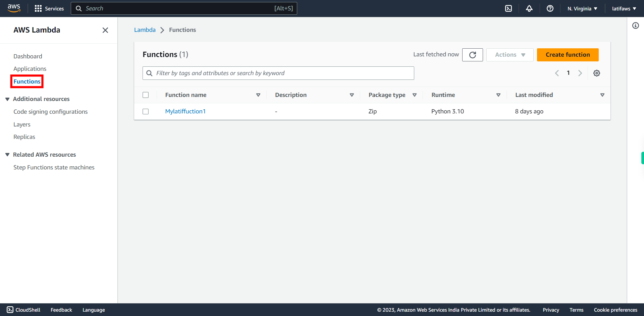Viewport: 644px width, 316px height.
Task: Sort by Package type column arrow
Action: point(415,95)
